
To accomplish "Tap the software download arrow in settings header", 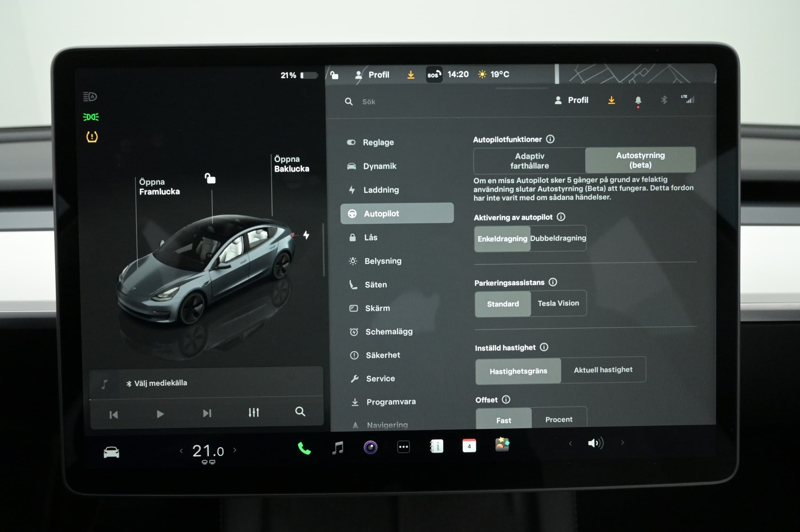I will tap(611, 100).
